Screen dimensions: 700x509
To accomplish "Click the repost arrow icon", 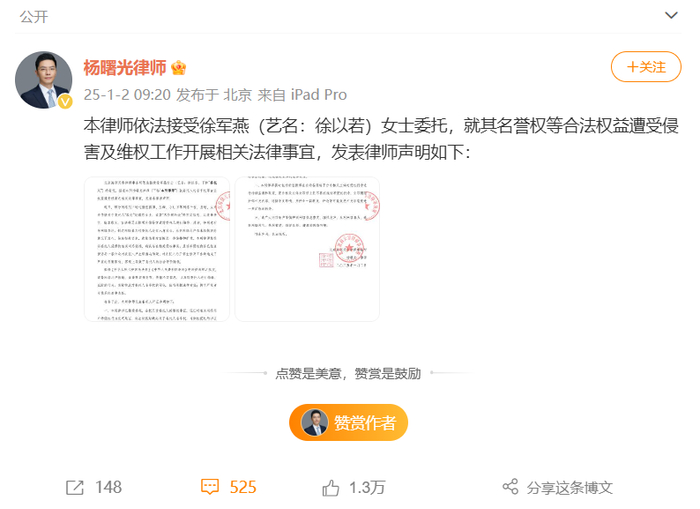I will [75, 487].
